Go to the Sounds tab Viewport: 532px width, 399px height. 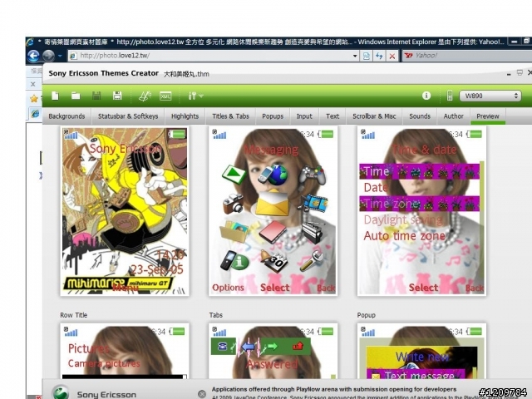420,116
